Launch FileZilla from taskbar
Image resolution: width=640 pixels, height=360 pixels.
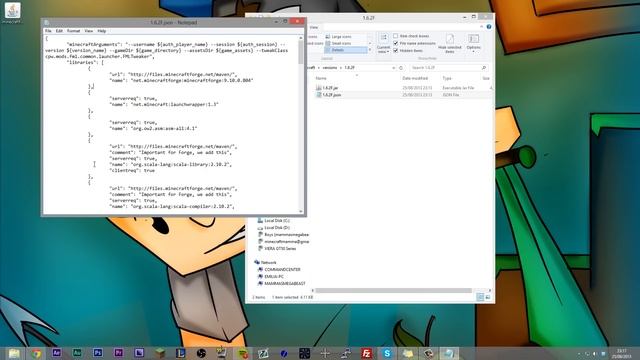coord(367,353)
